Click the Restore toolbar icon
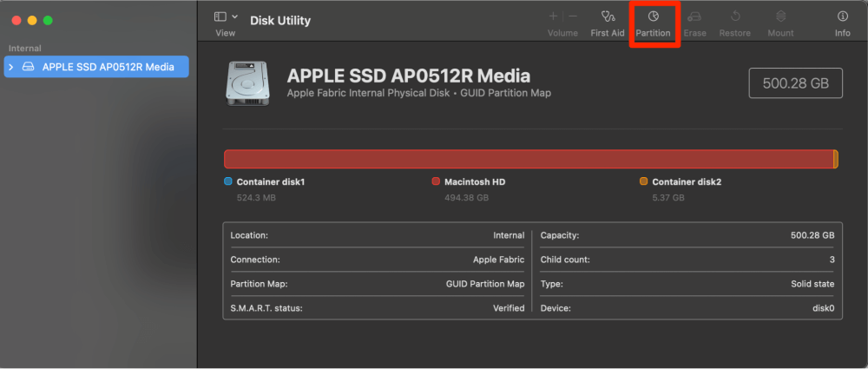This screenshot has width=868, height=369. click(x=734, y=23)
